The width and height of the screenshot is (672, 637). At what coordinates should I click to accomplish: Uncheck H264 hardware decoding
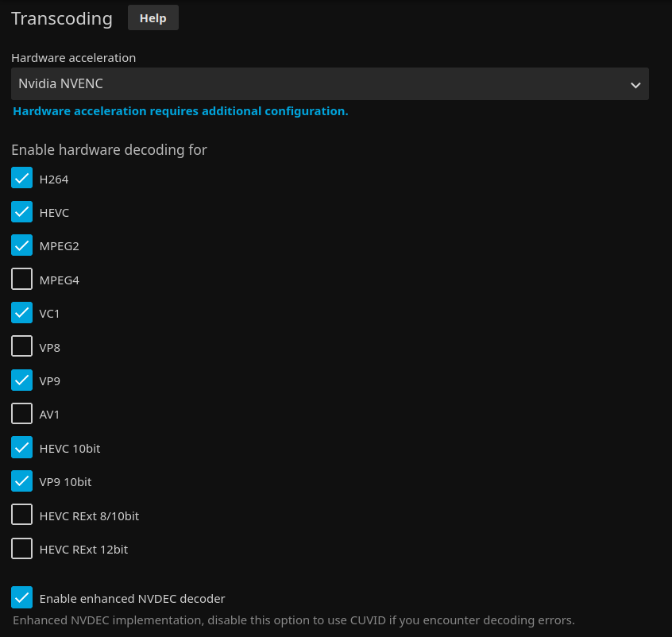22,179
